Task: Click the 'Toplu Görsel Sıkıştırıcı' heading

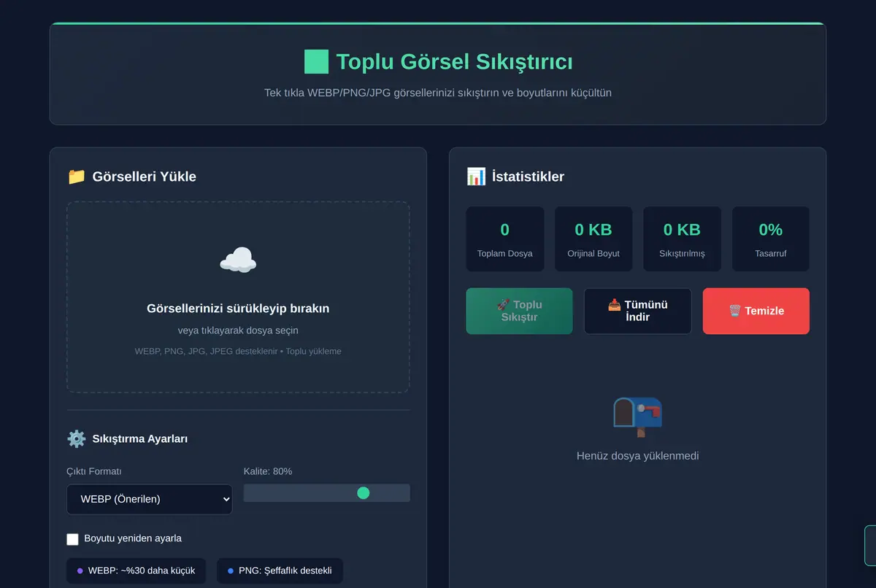Action: click(454, 62)
